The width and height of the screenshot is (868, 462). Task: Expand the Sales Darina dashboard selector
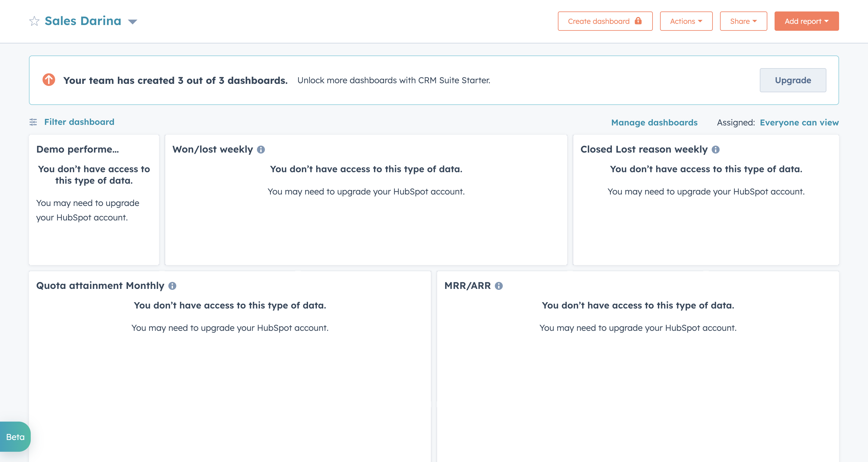coord(132,21)
